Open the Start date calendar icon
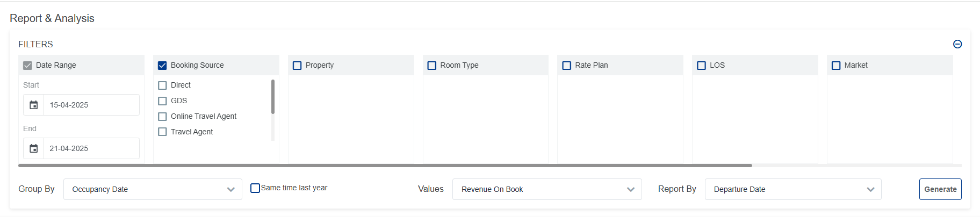Image resolution: width=980 pixels, height=222 pixels. [x=33, y=105]
